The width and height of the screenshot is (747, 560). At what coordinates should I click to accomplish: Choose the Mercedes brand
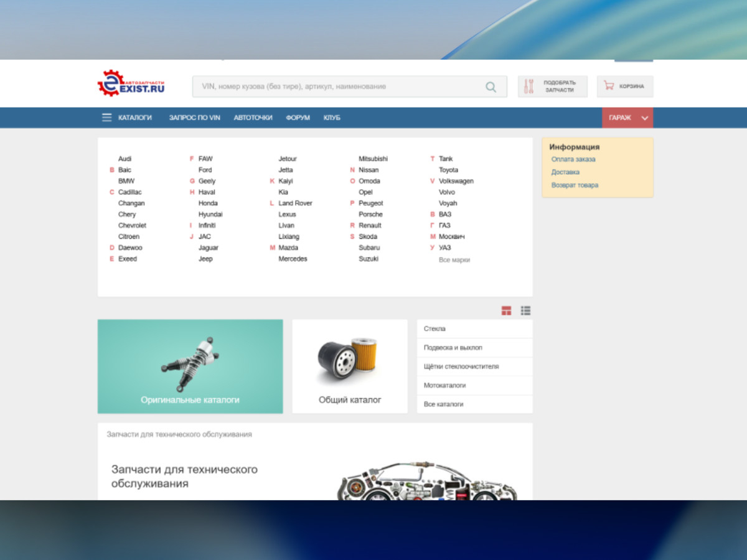coord(293,259)
